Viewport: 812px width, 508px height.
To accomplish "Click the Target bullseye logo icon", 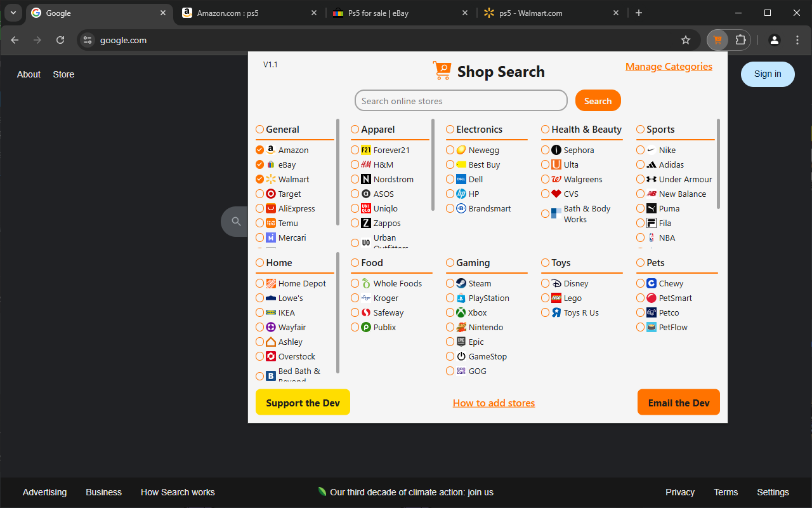I will (x=271, y=194).
